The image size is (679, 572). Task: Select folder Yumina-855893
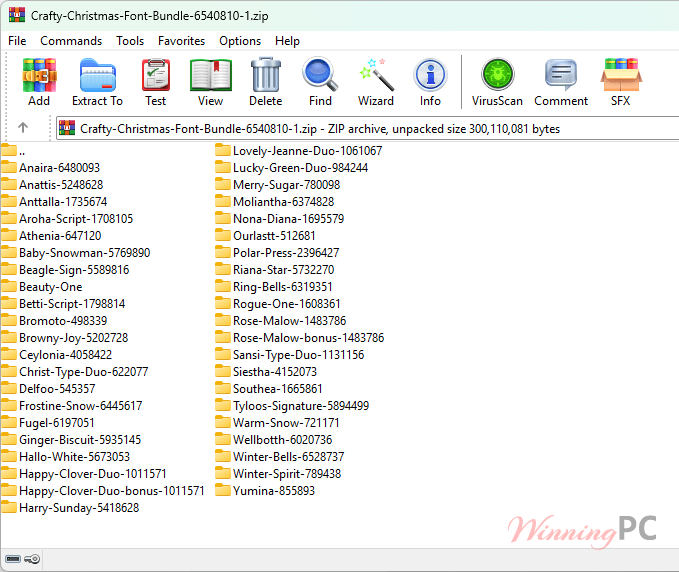[265, 491]
